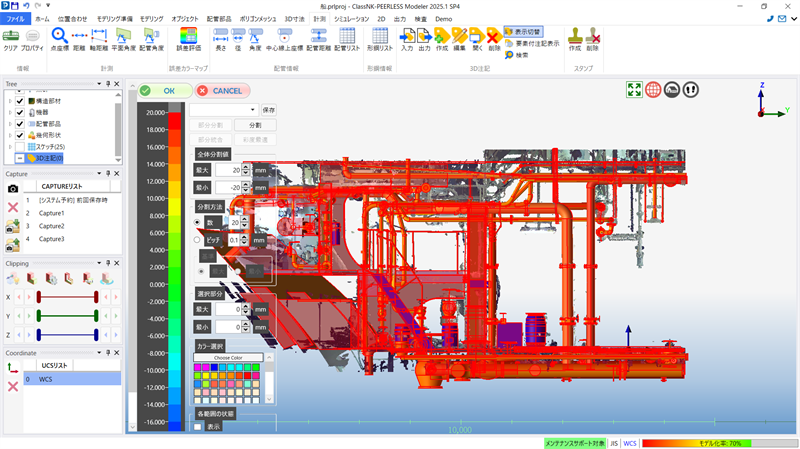800x449 pixels.
Task: Click the 点座標 point coordinate measure tool
Action: pos(59,40)
